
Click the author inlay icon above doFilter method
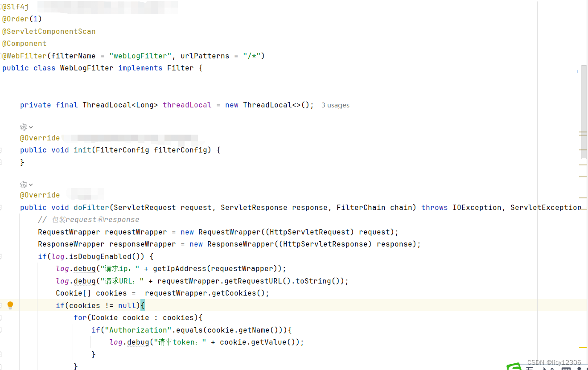tap(24, 184)
